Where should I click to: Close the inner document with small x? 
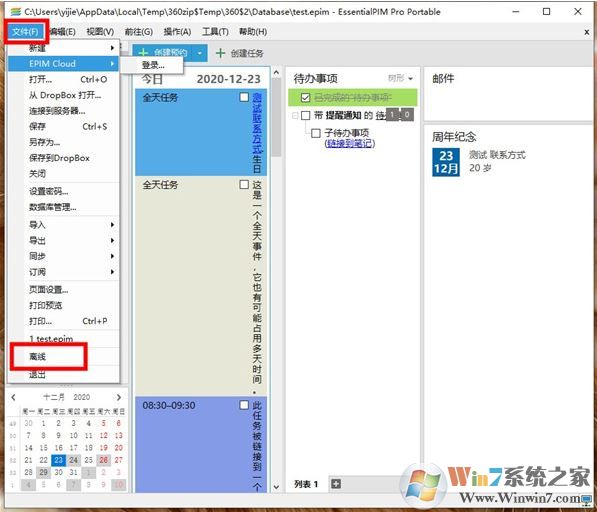pyautogui.click(x=587, y=32)
